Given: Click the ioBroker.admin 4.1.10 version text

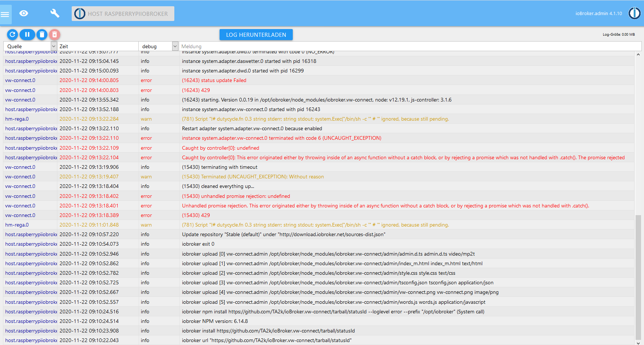Looking at the screenshot, I should [x=599, y=13].
